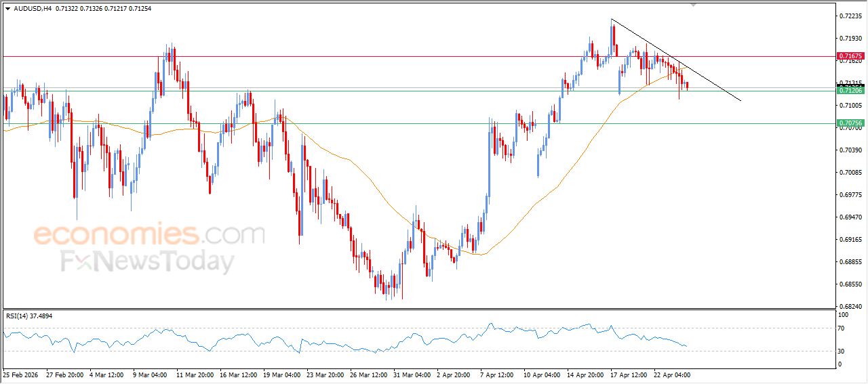Click the RSI(14) 37.4894 indicator label
Screen dimensions: 868x384
[29, 316]
